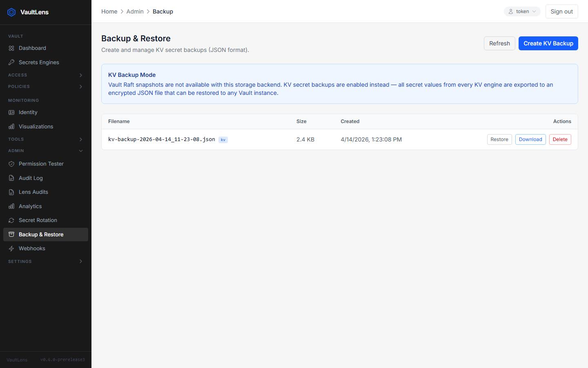Open the Audit Log page
The image size is (588, 368).
coord(46,178)
